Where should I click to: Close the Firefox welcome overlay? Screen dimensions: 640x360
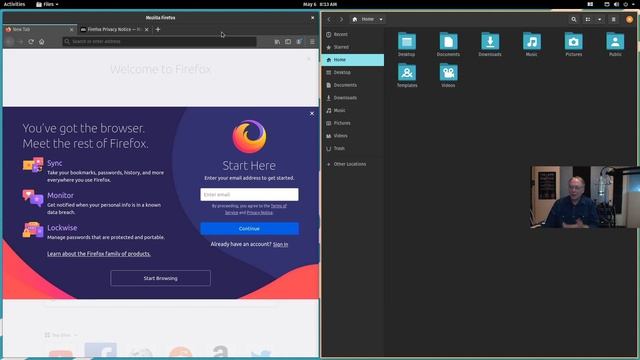[x=312, y=113]
